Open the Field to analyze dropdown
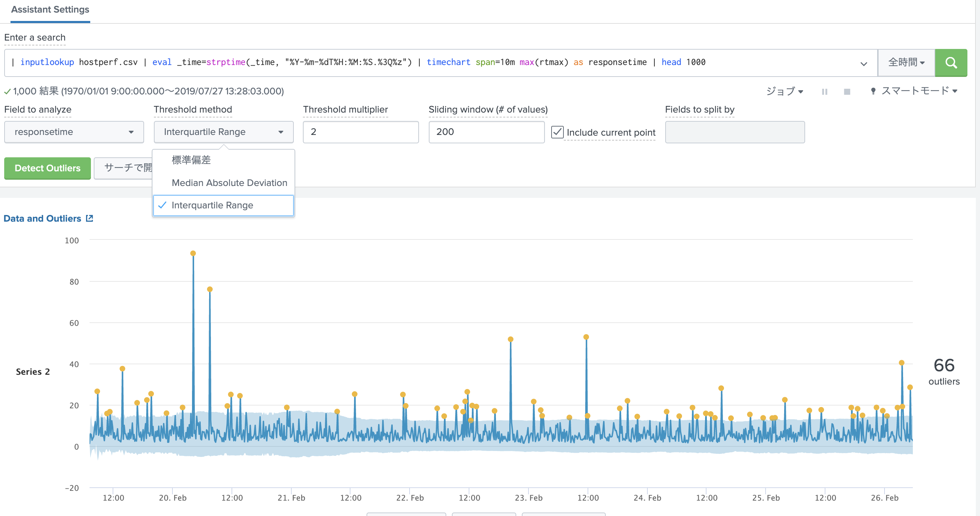This screenshot has width=980, height=516. (x=74, y=132)
